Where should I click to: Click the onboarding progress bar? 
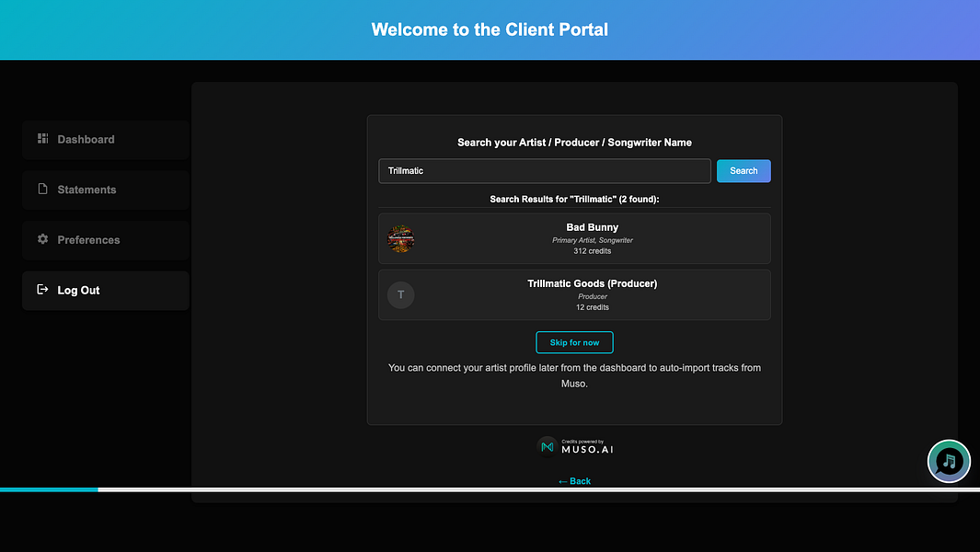coord(490,489)
